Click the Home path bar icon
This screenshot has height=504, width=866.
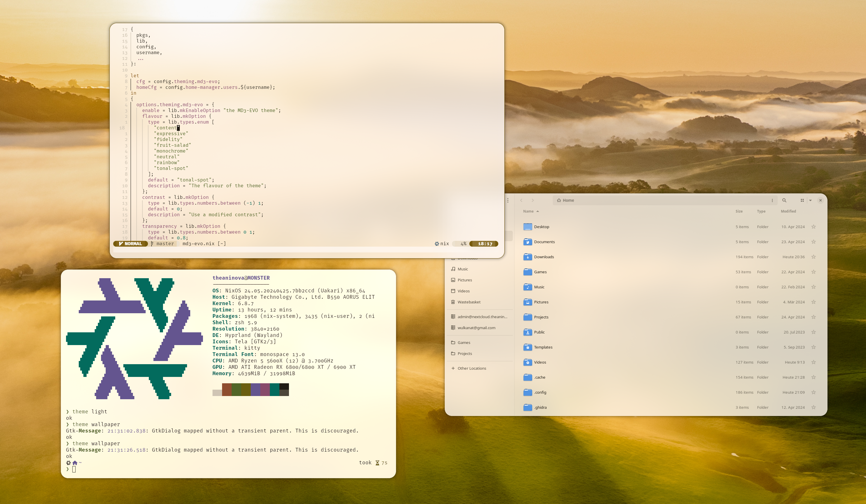[x=559, y=200]
